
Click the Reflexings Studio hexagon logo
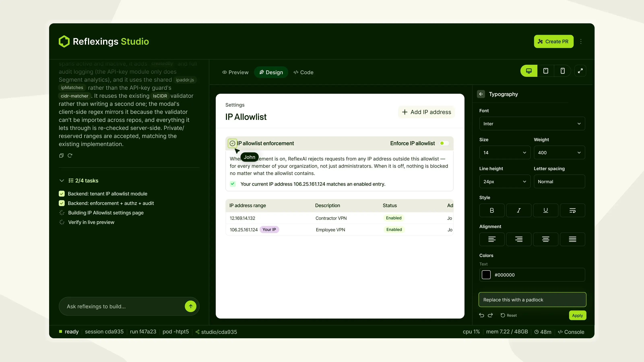pos(64,41)
